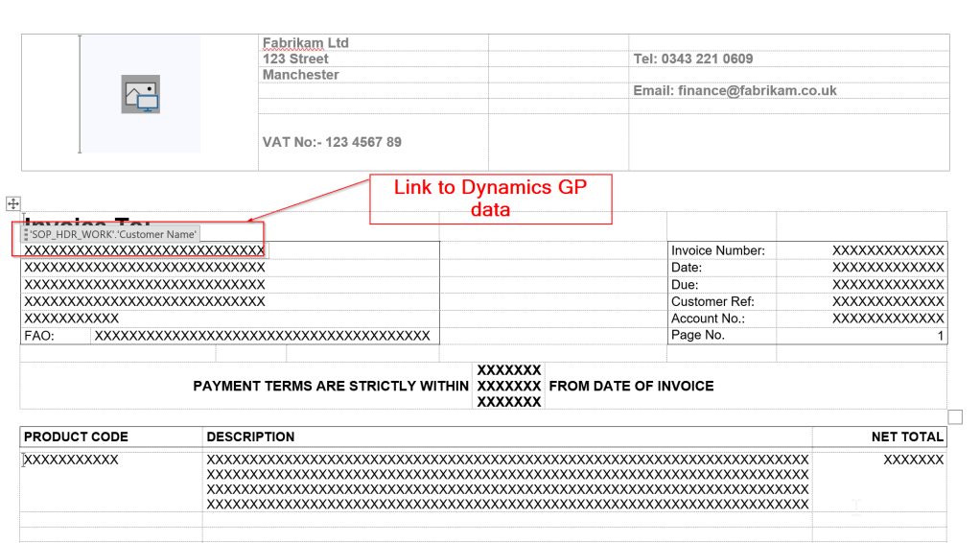The image size is (980, 543).
Task: Click the finance@fabrikam.co.uk email address
Action: [735, 91]
